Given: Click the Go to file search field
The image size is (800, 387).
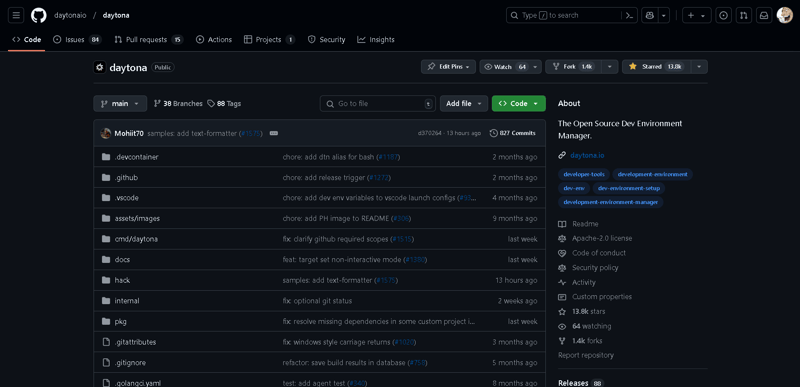Looking at the screenshot, I should pos(378,104).
